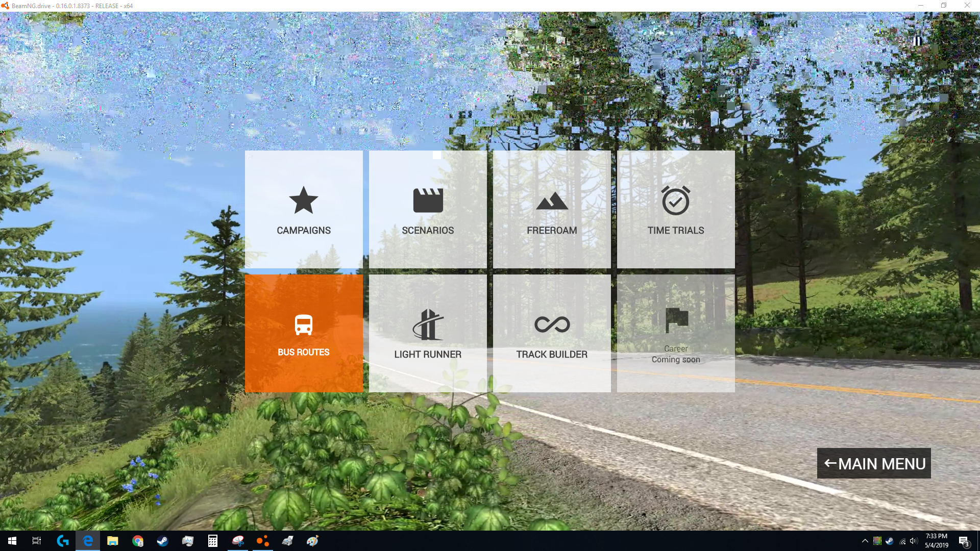Expand hidden system tray icons

pos(865,541)
